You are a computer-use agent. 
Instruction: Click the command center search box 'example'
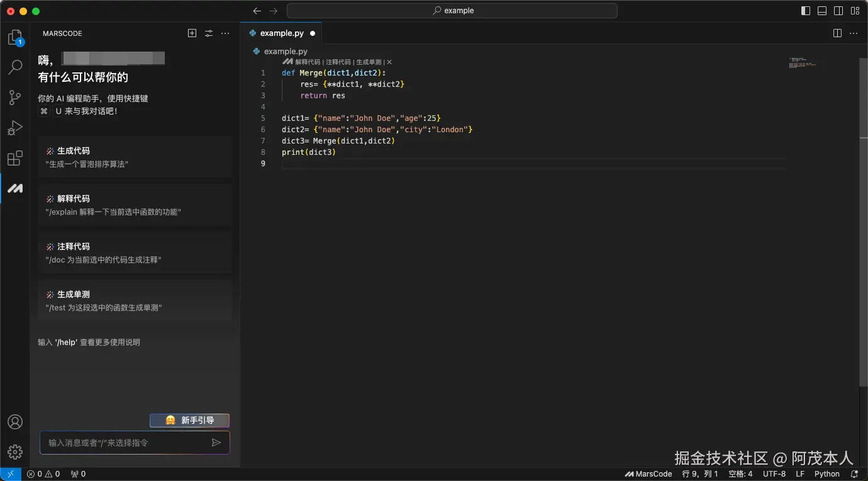pyautogui.click(x=452, y=11)
